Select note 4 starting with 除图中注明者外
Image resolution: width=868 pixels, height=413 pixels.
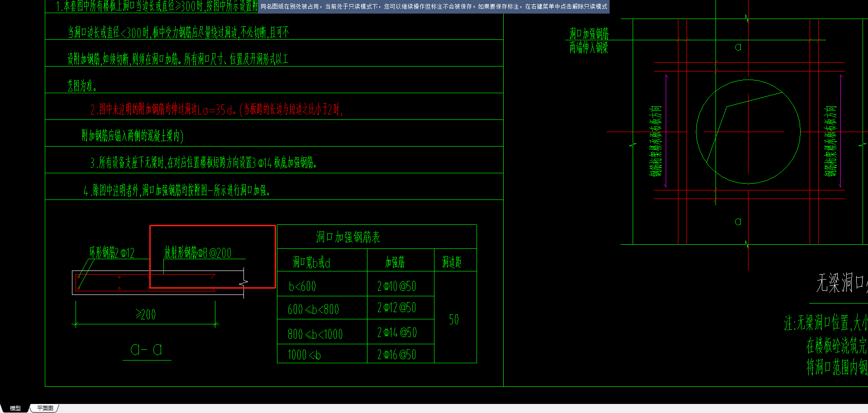177,190
